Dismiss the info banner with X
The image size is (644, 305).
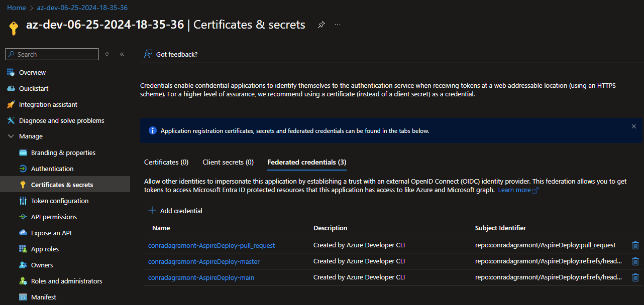tap(634, 126)
